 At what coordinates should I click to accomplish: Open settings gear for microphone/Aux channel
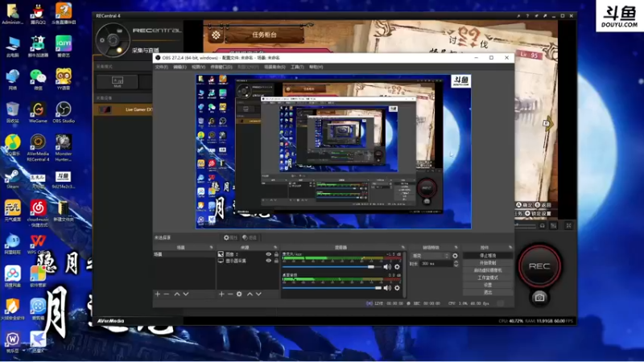(x=397, y=267)
